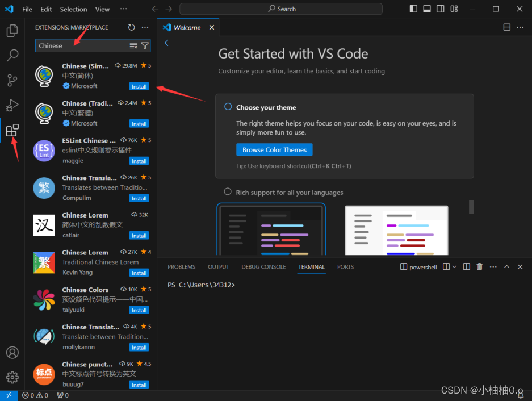Open the Selection menu

click(73, 9)
